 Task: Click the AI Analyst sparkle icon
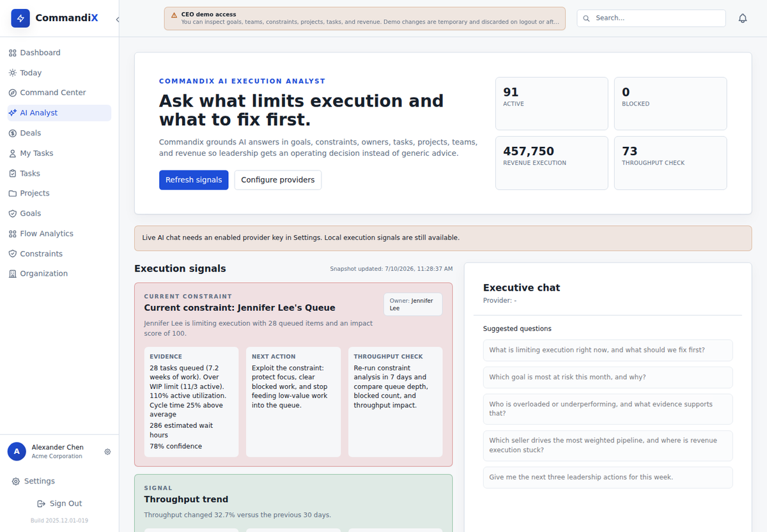(x=12, y=113)
